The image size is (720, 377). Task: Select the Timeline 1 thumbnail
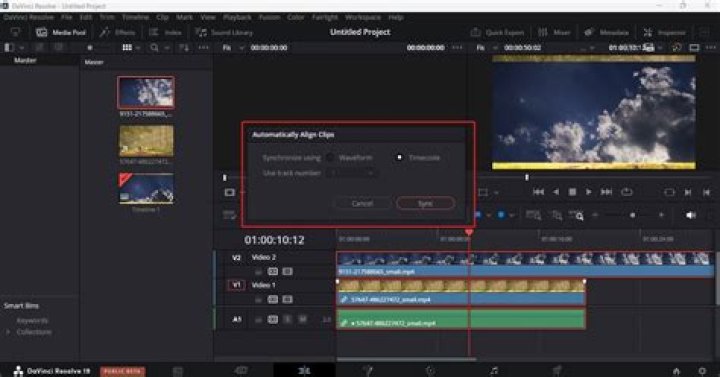146,188
